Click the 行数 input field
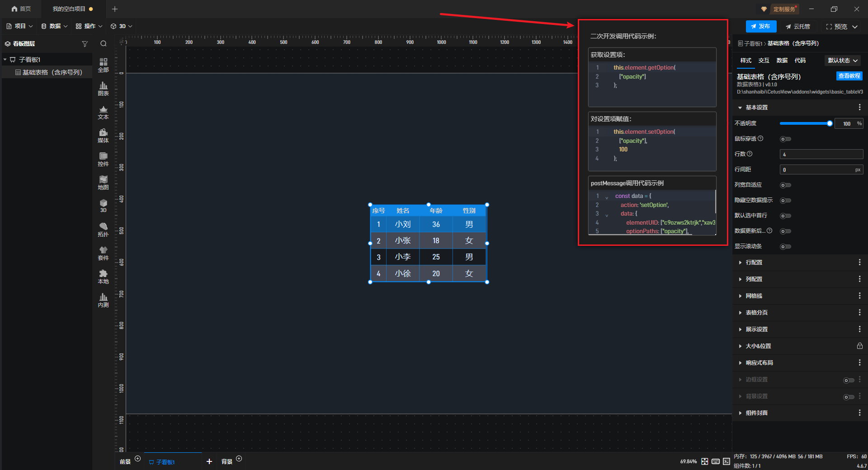The width and height of the screenshot is (868, 470). point(821,155)
